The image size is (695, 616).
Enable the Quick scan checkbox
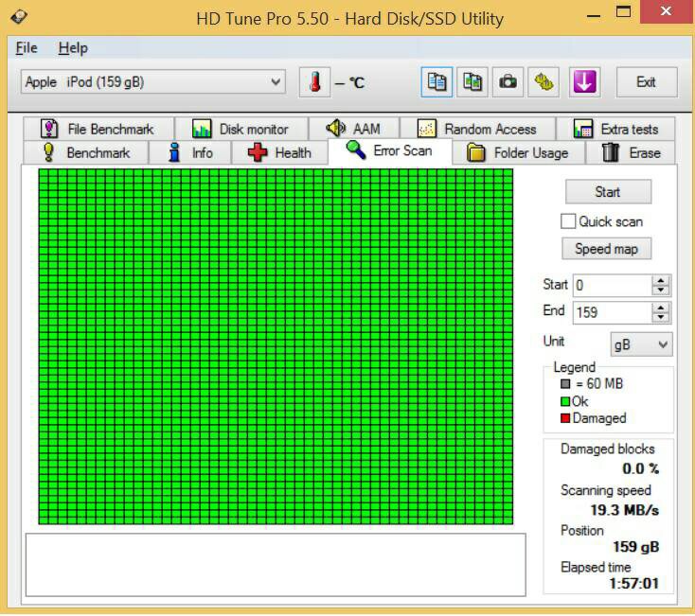(x=568, y=221)
